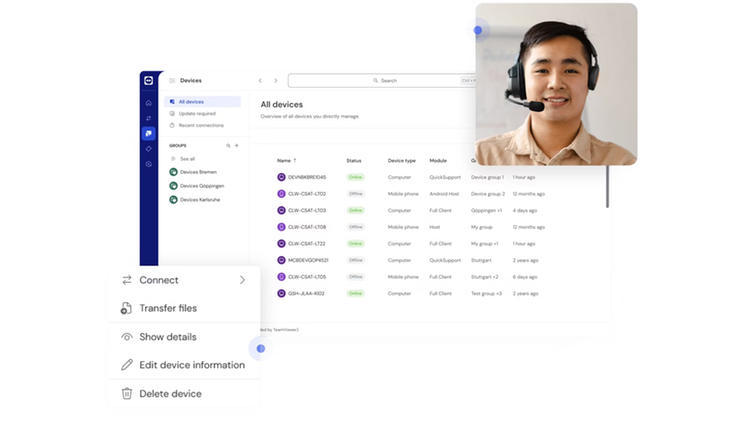Click the Device group 2 cell
Screen dimensions: 750x424
488,194
